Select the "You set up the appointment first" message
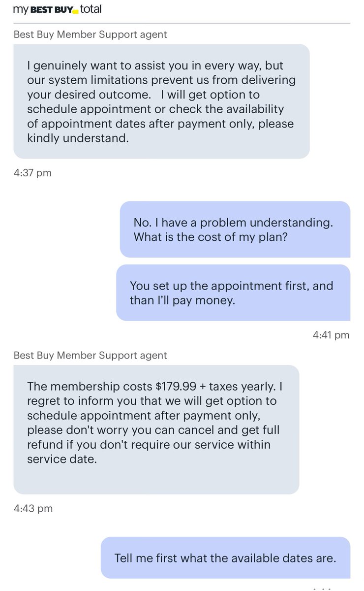The width and height of the screenshot is (364, 591). [x=233, y=293]
